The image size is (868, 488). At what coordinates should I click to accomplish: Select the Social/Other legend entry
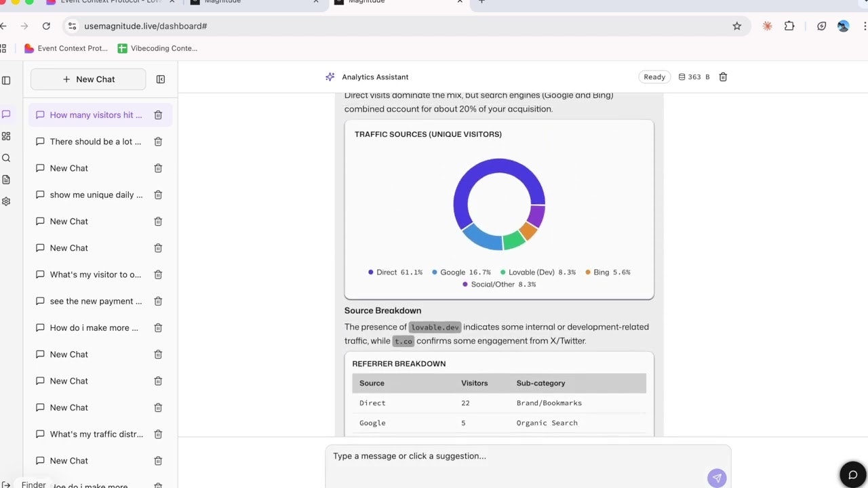click(x=499, y=284)
